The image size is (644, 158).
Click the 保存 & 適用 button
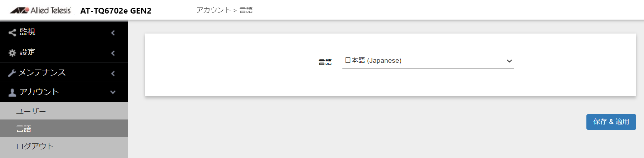point(611,122)
